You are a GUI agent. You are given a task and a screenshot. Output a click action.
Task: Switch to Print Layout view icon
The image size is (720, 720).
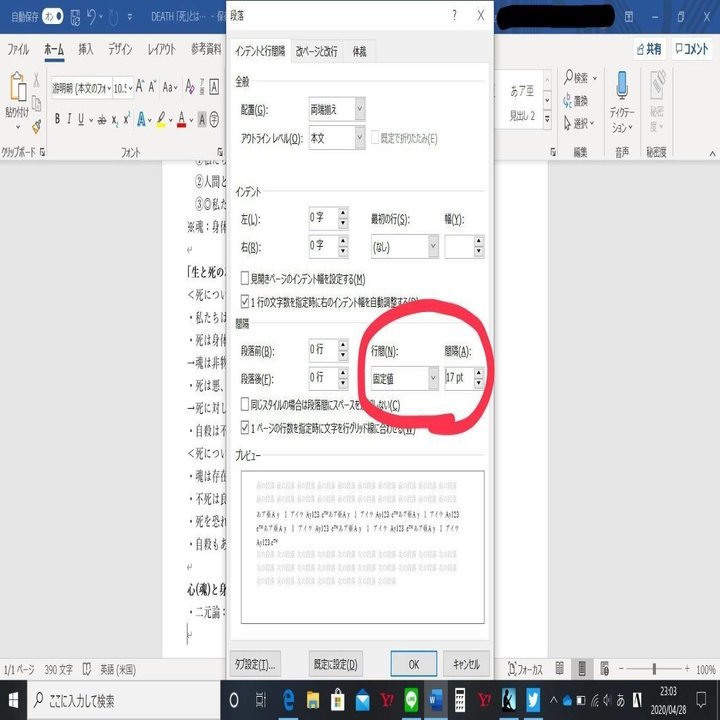(582, 669)
